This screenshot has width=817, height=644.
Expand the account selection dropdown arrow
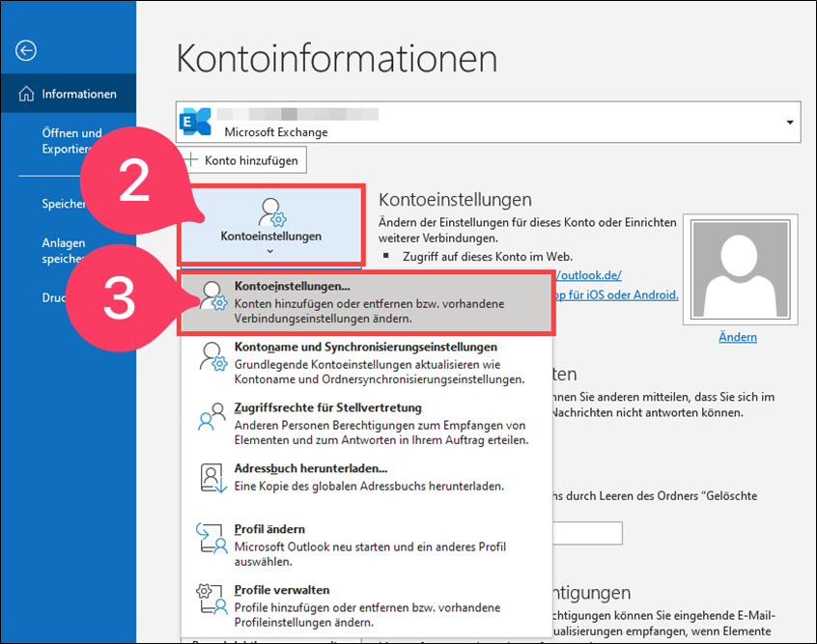pos(790,123)
